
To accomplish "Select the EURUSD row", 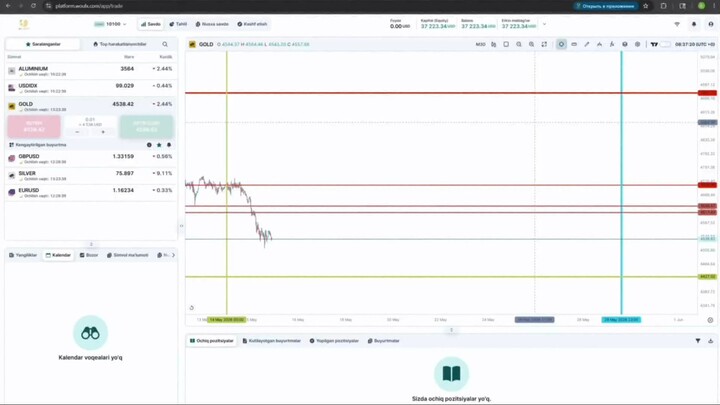I will coord(90,192).
